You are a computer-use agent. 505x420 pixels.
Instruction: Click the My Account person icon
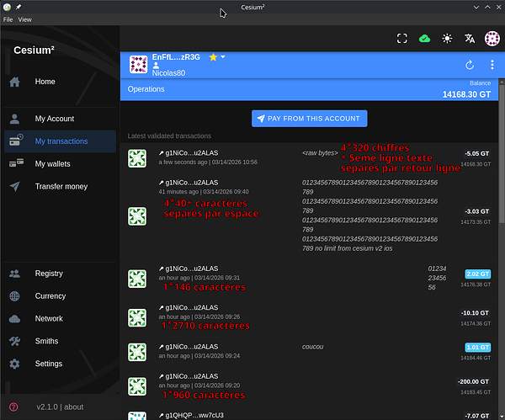click(x=14, y=119)
